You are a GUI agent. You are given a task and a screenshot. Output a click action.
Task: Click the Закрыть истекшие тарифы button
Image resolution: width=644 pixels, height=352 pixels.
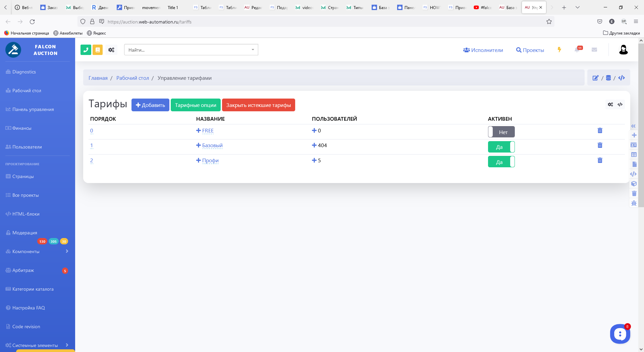tap(258, 105)
